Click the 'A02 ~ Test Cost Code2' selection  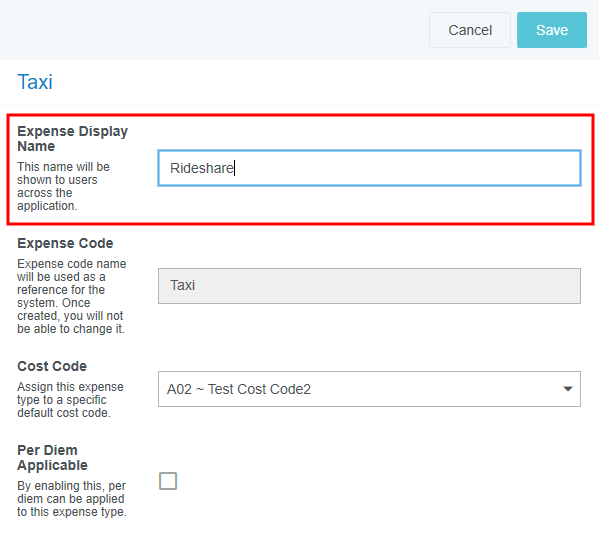pos(239,389)
